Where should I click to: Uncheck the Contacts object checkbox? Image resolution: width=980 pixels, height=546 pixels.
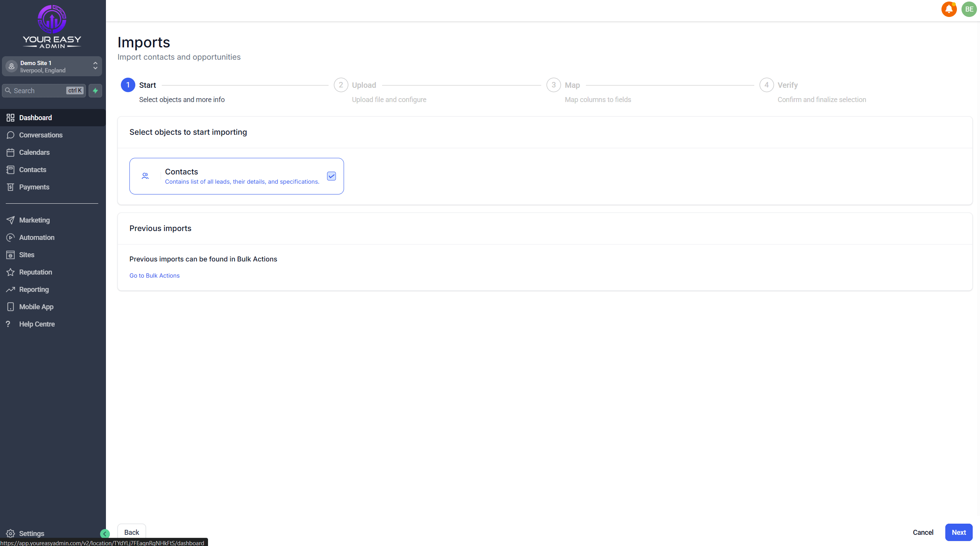coord(331,176)
